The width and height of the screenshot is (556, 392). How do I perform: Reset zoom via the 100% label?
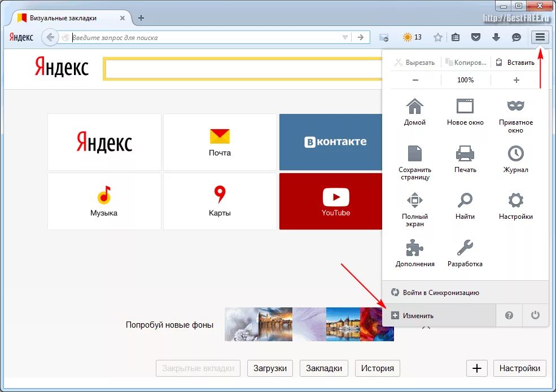point(465,80)
